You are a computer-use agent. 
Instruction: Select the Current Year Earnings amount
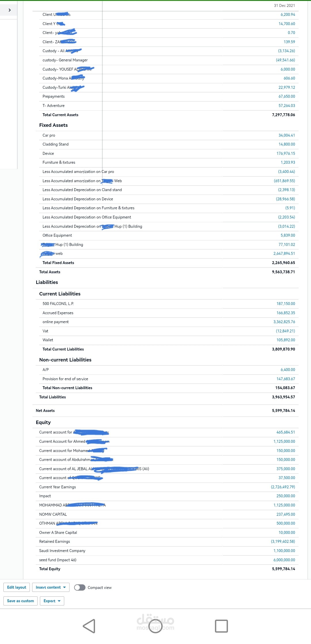[283, 487]
